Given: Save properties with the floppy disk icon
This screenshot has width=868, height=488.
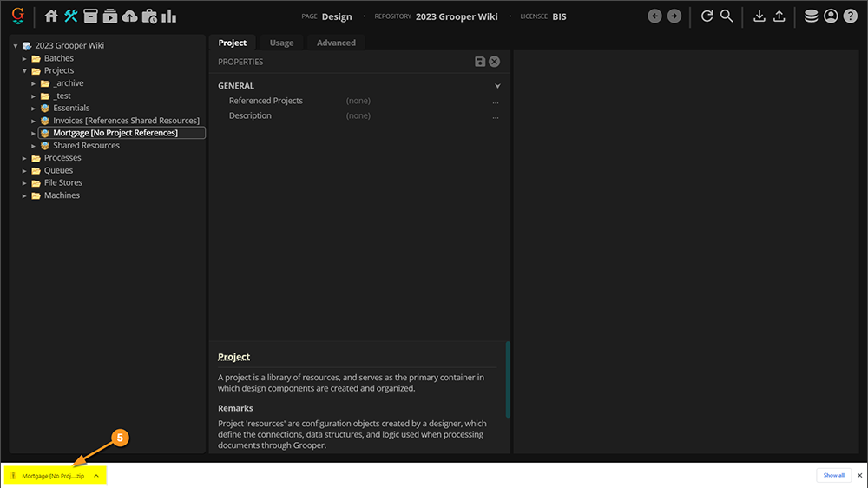Looking at the screenshot, I should tap(480, 62).
